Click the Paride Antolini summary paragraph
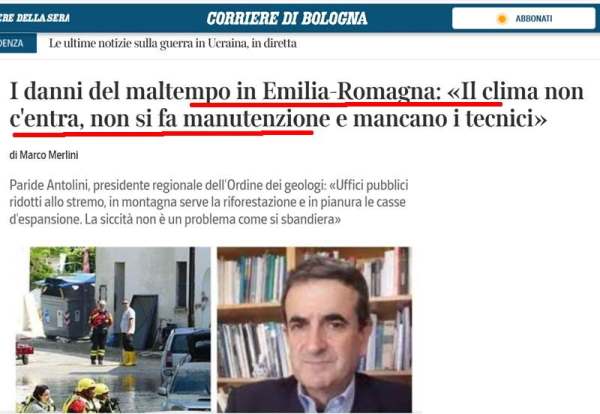 pyautogui.click(x=209, y=202)
